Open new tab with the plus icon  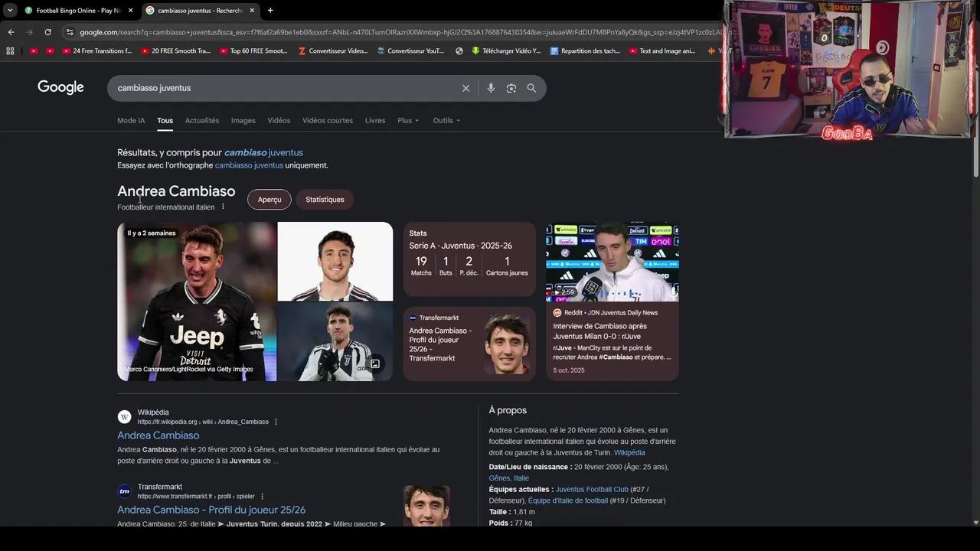[270, 10]
